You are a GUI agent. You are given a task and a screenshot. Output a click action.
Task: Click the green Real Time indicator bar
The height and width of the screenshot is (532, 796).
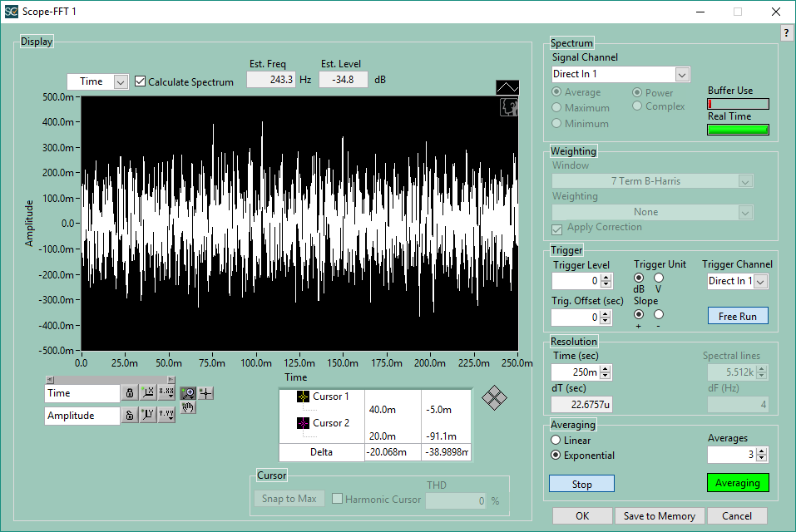[738, 130]
